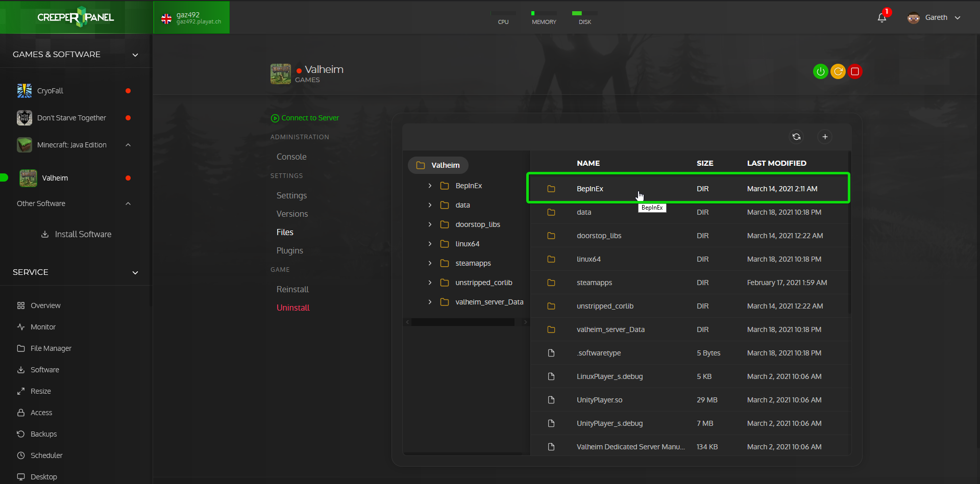
Task: Expand doorstop_libs folder in tree
Action: 430,224
